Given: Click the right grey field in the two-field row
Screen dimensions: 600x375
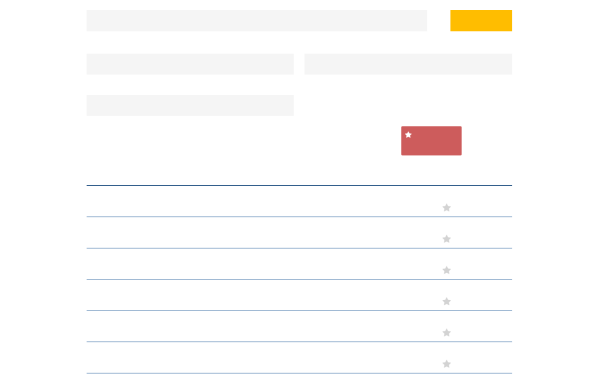Looking at the screenshot, I should tap(408, 64).
